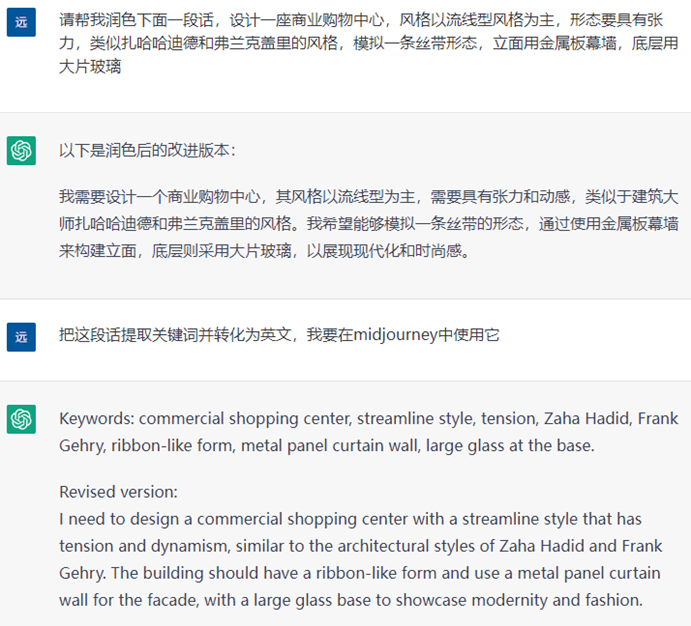Click the line "以下是润色后的改进版本"
This screenshot has height=626, width=691.
pyautogui.click(x=147, y=150)
